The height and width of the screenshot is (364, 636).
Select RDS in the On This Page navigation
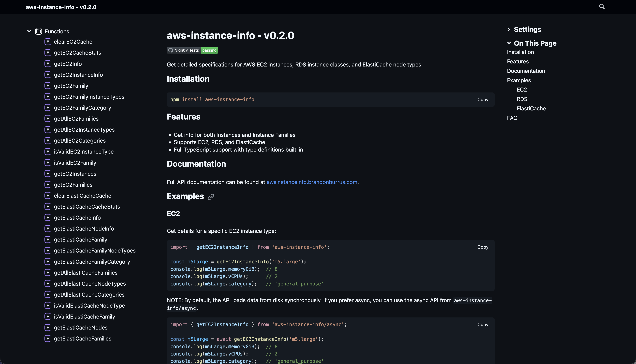[522, 99]
